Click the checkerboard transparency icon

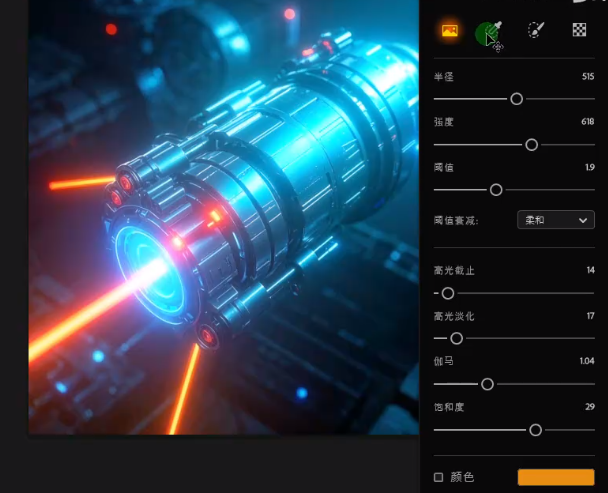[578, 31]
